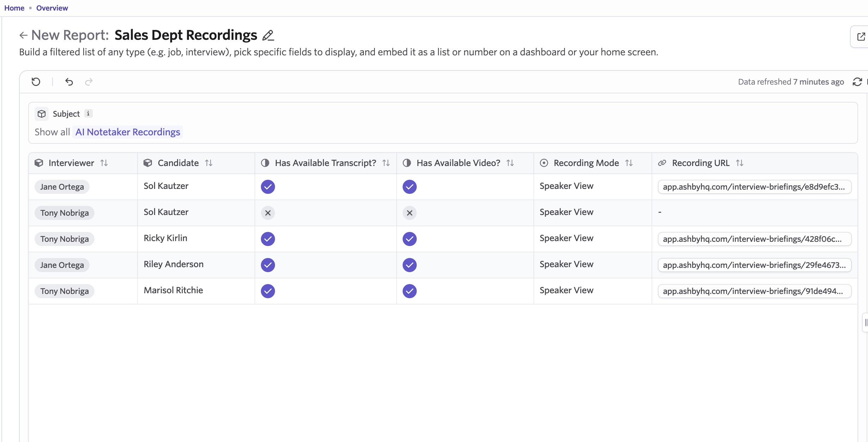Image resolution: width=868 pixels, height=442 pixels.
Task: Click the redo arrow icon
Action: pos(89,82)
